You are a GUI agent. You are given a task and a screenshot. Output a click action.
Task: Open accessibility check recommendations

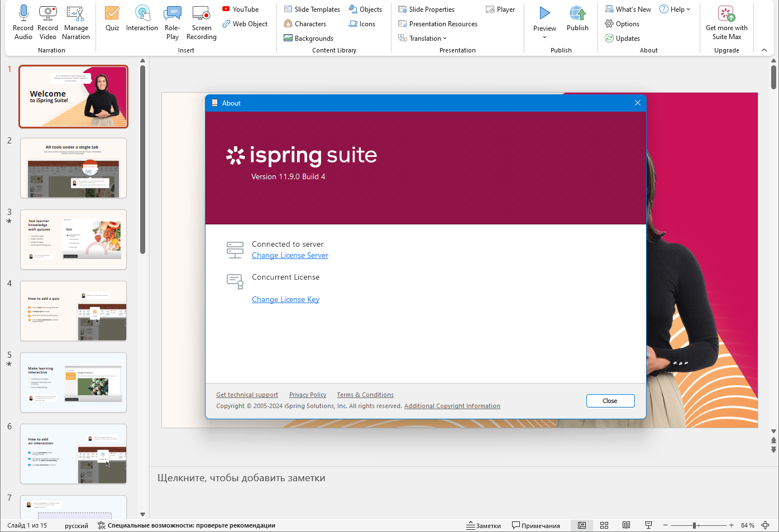tap(186, 525)
